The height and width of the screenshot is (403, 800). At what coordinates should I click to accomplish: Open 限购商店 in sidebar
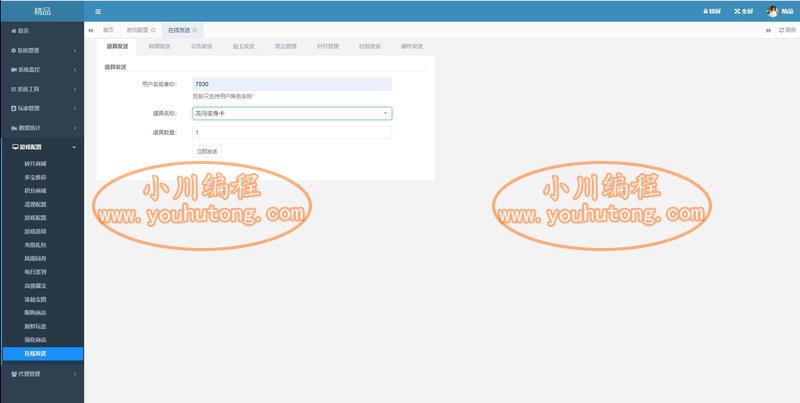click(x=35, y=313)
